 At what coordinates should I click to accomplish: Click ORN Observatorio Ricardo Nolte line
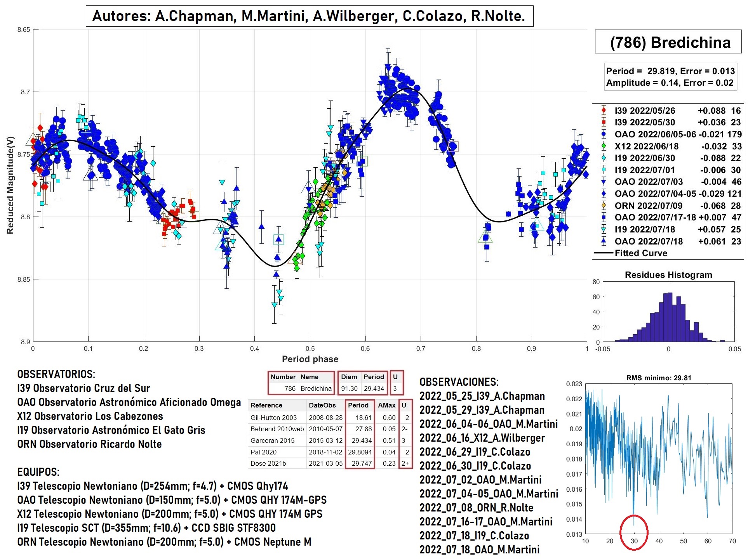89,444
